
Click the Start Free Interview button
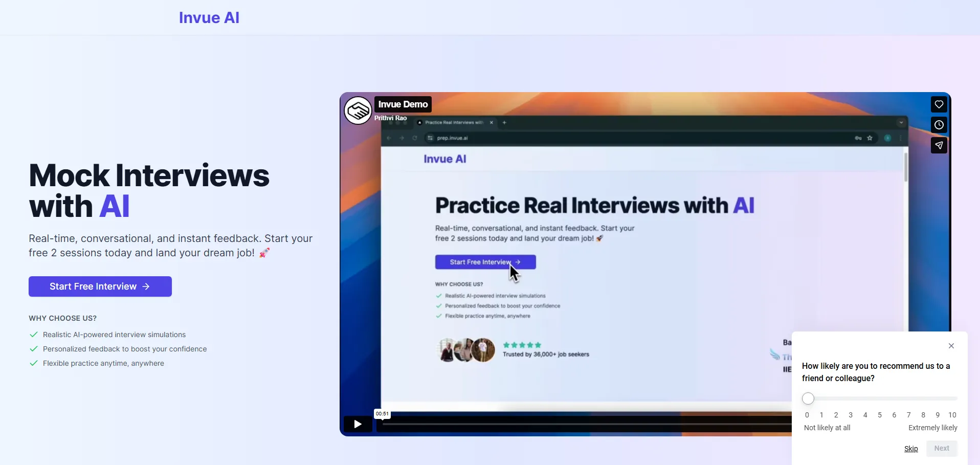pos(100,286)
